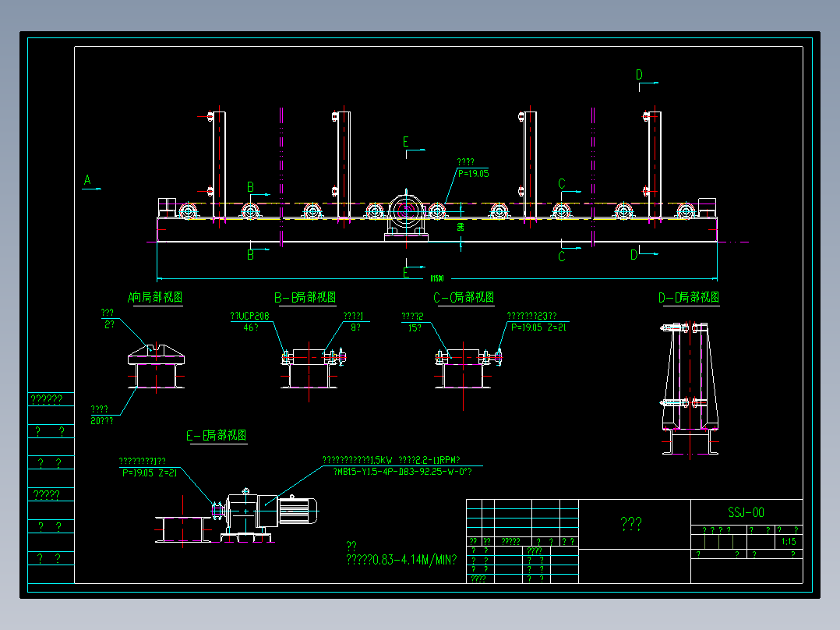The width and height of the screenshot is (840, 630).
Task: Click the D section marker above the right post
Action: (x=639, y=75)
